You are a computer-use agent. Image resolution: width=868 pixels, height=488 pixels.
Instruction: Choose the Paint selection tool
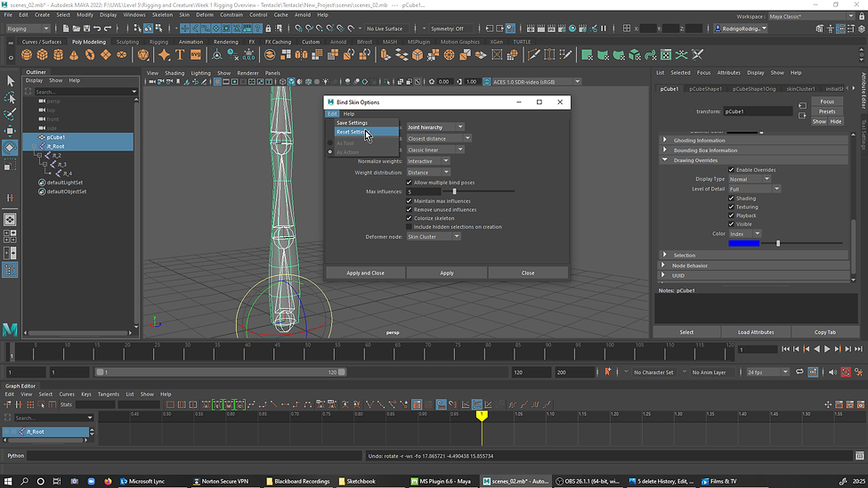[x=10, y=114]
